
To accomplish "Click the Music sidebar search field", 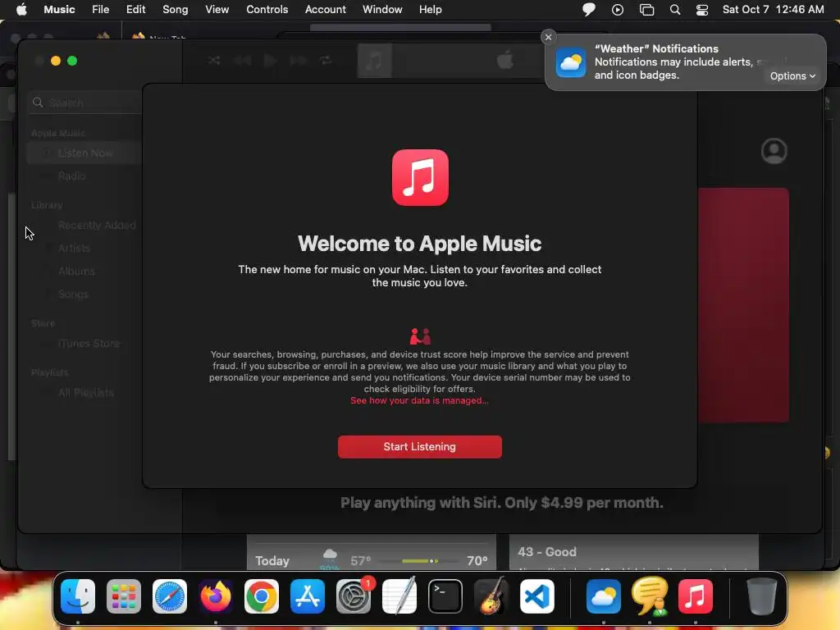I will click(85, 103).
